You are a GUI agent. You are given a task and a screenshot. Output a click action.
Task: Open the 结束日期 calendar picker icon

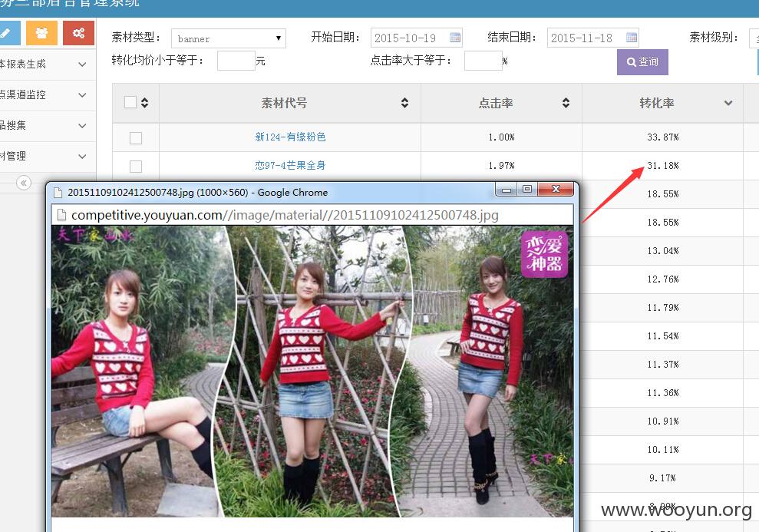[632, 38]
